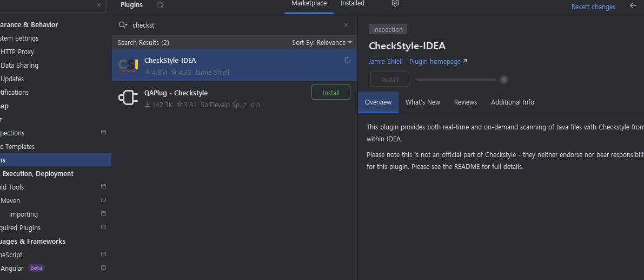Click project-level icon beside Importing
644x280 pixels.
pos(103,214)
